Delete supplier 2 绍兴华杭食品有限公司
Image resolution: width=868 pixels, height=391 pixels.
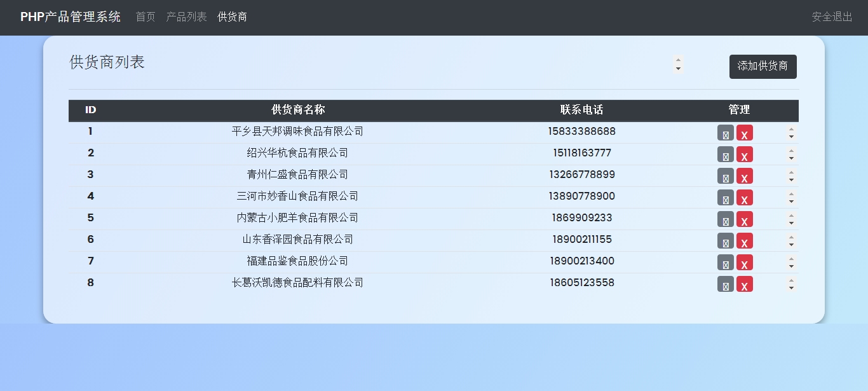pyautogui.click(x=744, y=154)
